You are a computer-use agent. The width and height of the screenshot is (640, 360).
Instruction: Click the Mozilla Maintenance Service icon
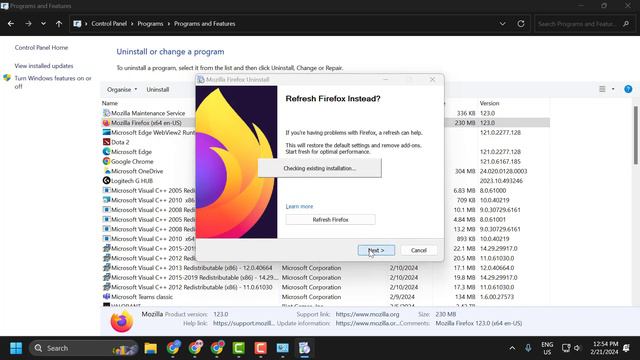coord(107,113)
